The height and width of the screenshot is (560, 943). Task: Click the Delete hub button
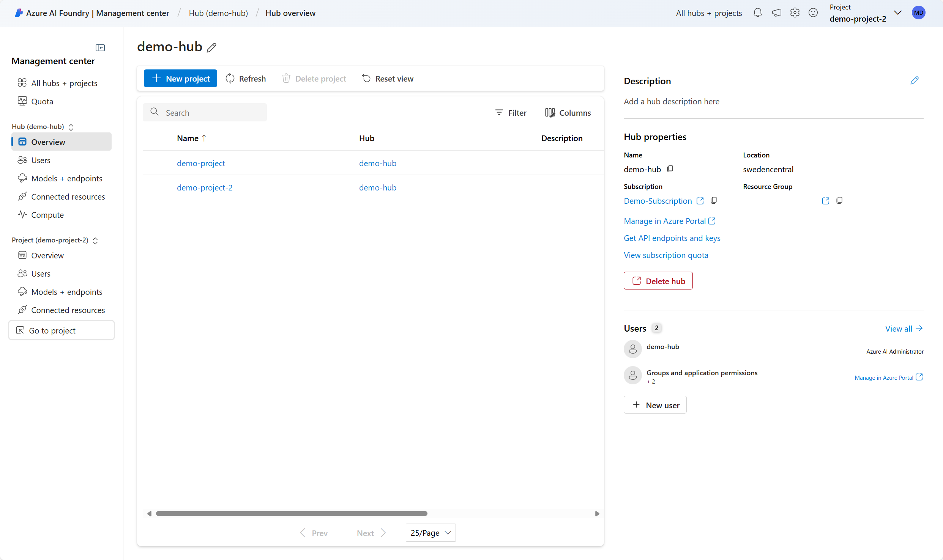pyautogui.click(x=658, y=281)
